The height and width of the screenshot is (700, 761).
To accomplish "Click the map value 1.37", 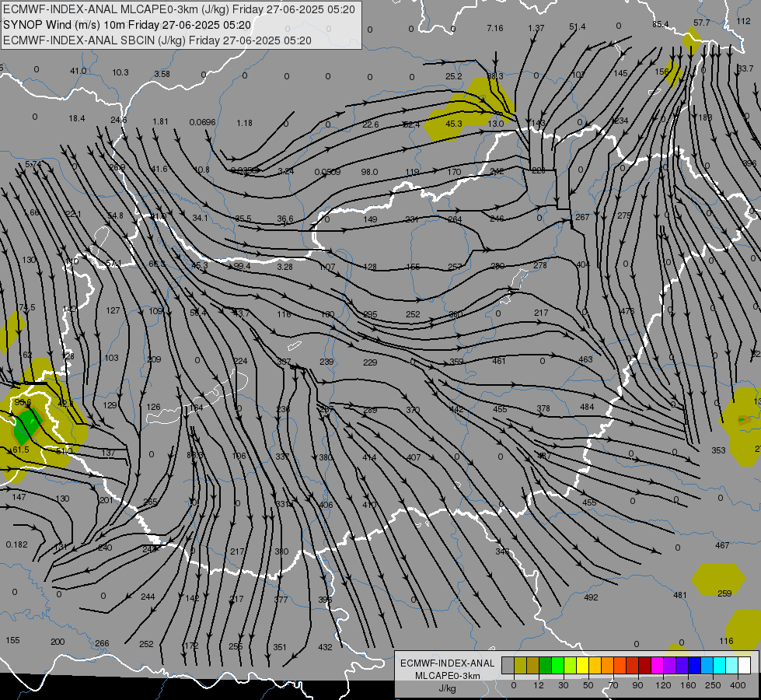I will click(536, 28).
